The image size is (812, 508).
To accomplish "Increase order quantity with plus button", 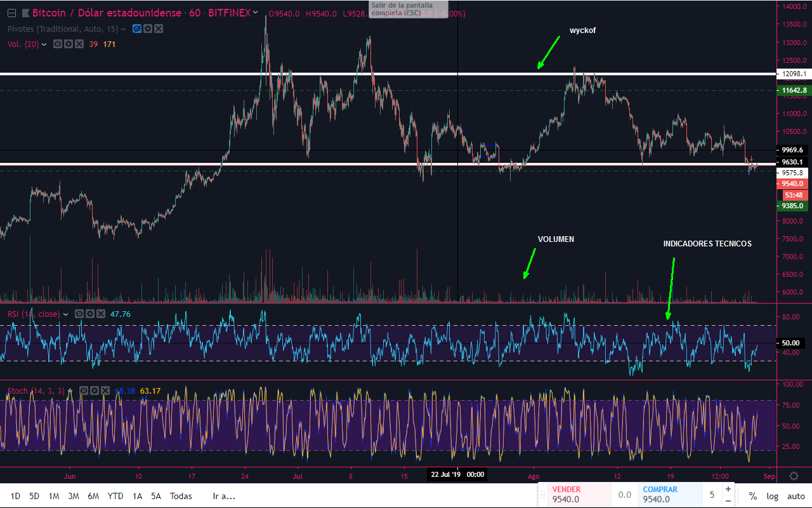I will pyautogui.click(x=728, y=489).
